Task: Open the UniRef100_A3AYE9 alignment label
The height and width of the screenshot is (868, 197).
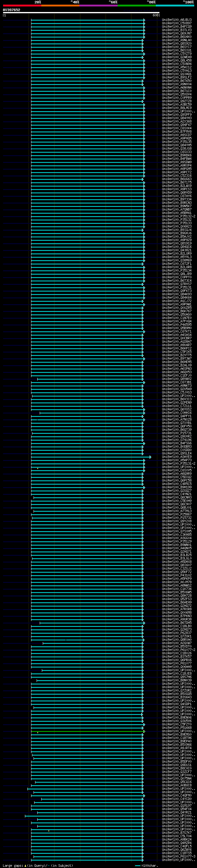Action: (x=177, y=457)
